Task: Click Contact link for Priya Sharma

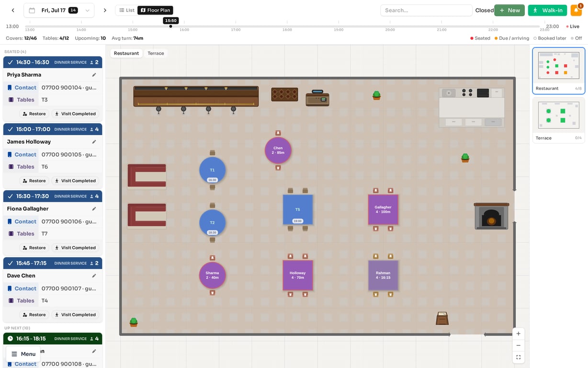Action: [25, 88]
